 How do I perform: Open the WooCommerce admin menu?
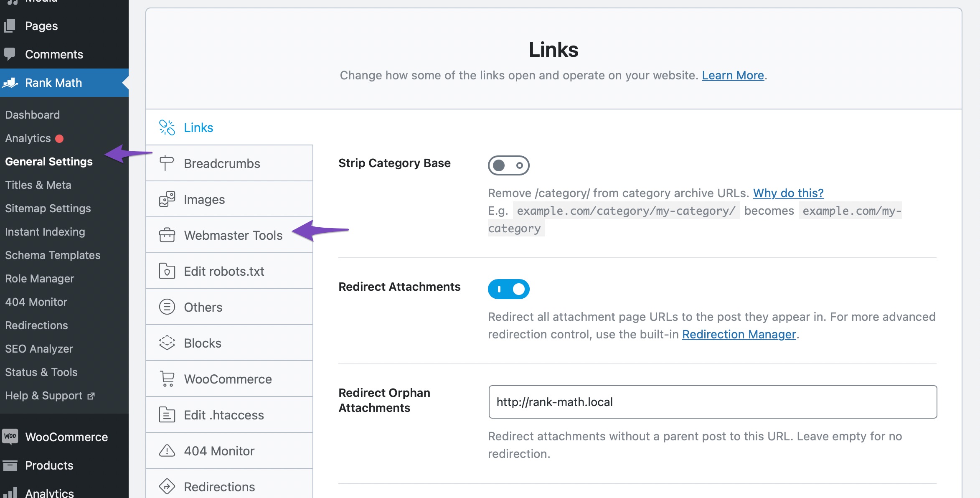click(x=64, y=437)
